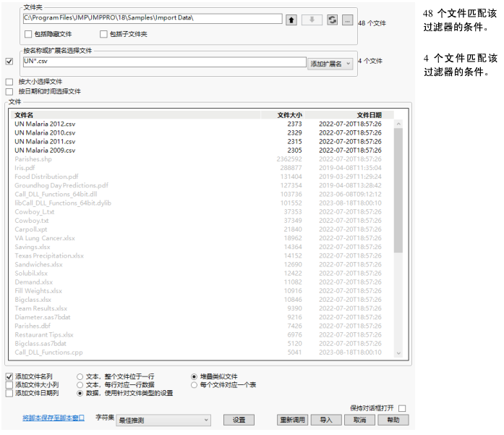This screenshot has width=504, height=435.
Task: Click scroll-up arrow of file list
Action: coord(398,124)
